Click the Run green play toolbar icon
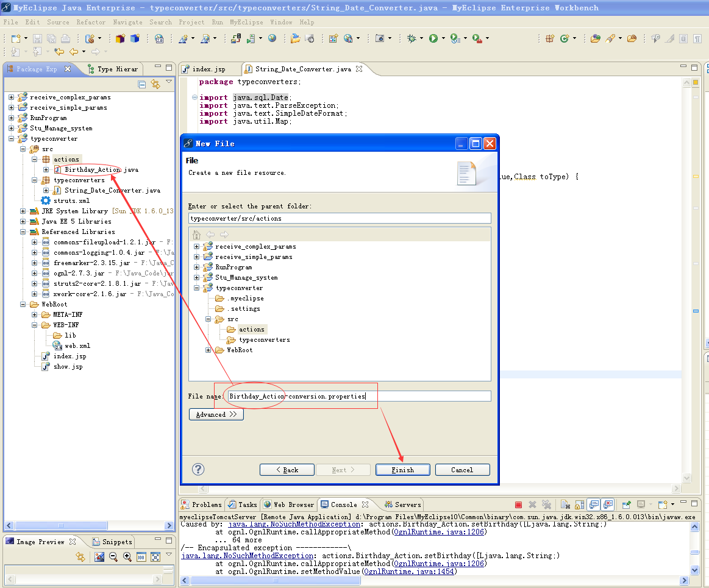 point(433,38)
